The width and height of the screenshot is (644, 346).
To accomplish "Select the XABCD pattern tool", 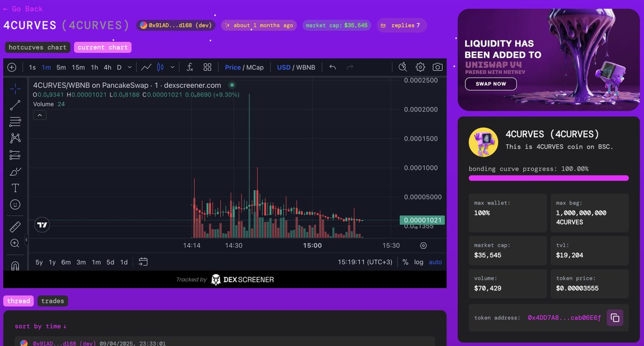I will [15, 138].
